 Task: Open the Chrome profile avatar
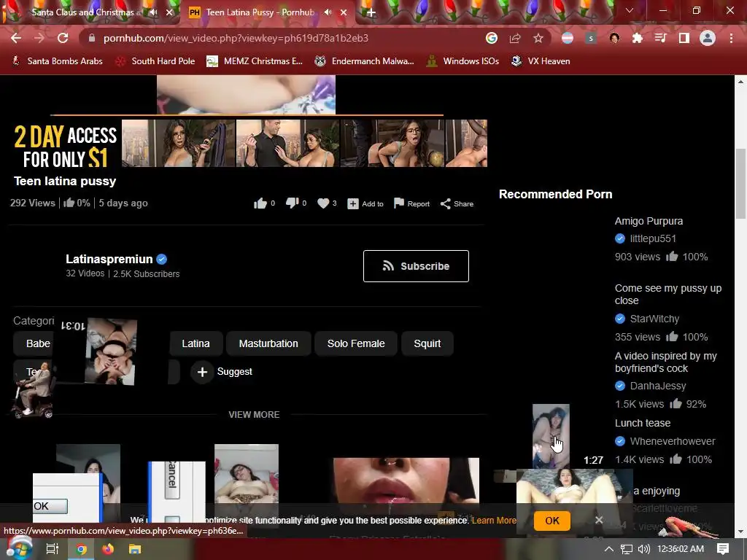pos(708,38)
